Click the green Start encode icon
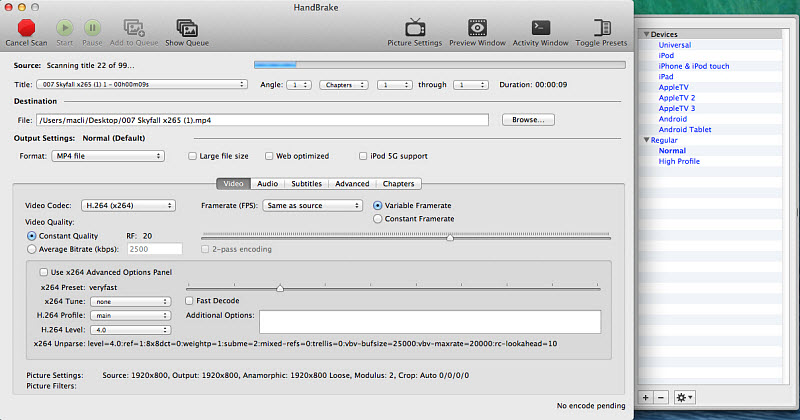This screenshot has height=420, width=800. click(x=64, y=28)
